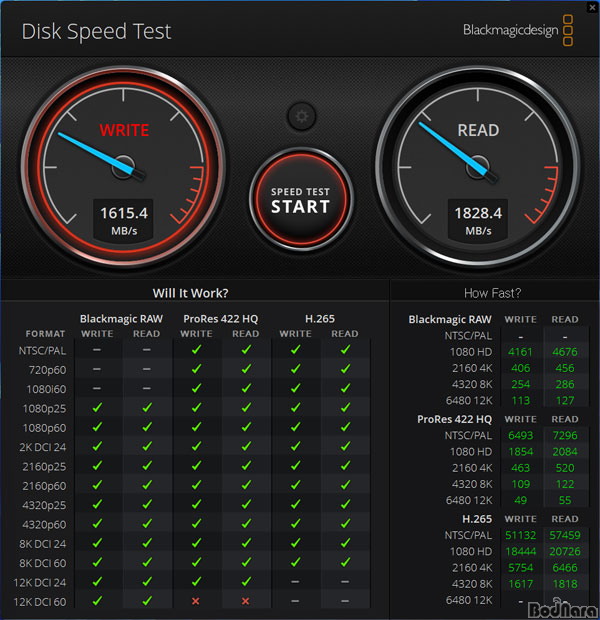Click ProRes NTSC/PAL write value 6493

(521, 435)
